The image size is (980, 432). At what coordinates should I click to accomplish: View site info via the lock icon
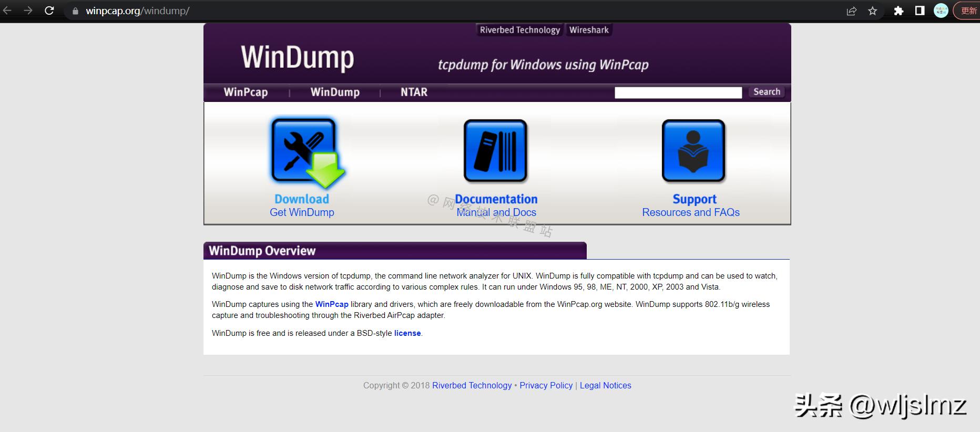pyautogui.click(x=75, y=11)
